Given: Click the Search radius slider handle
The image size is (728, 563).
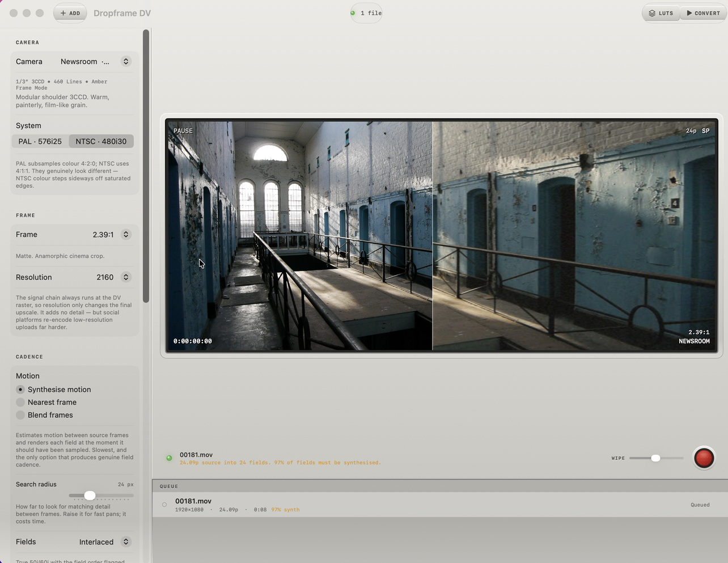Looking at the screenshot, I should pyautogui.click(x=90, y=496).
